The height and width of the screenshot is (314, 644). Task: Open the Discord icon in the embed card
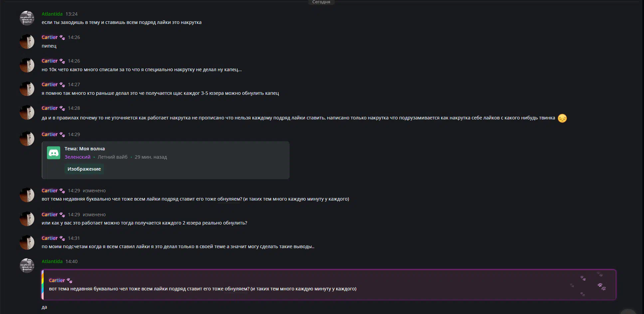coord(54,153)
